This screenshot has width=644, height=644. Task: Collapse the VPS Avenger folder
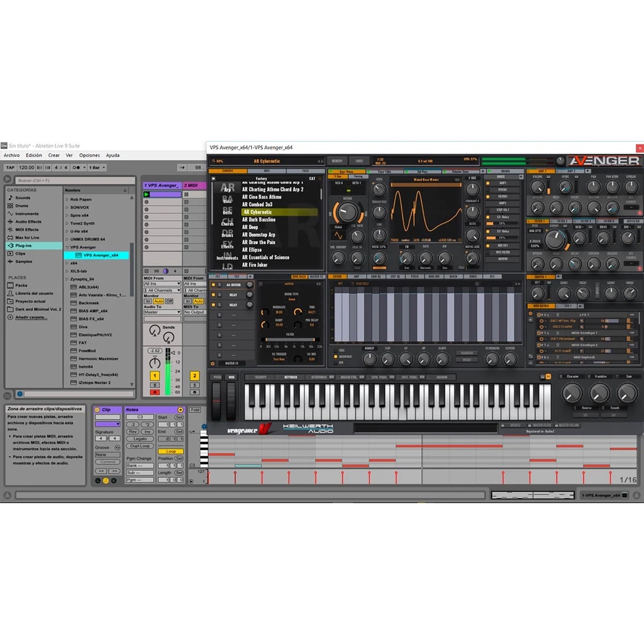(67, 247)
